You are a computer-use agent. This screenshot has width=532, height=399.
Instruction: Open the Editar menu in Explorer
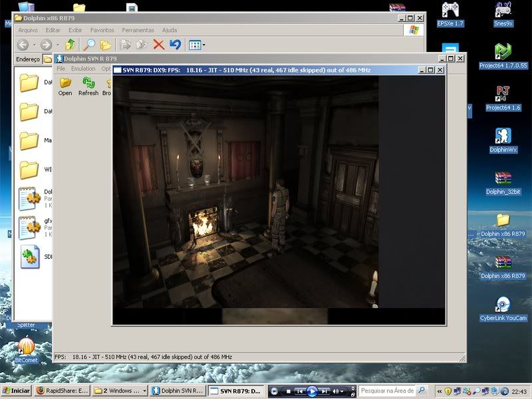point(53,30)
